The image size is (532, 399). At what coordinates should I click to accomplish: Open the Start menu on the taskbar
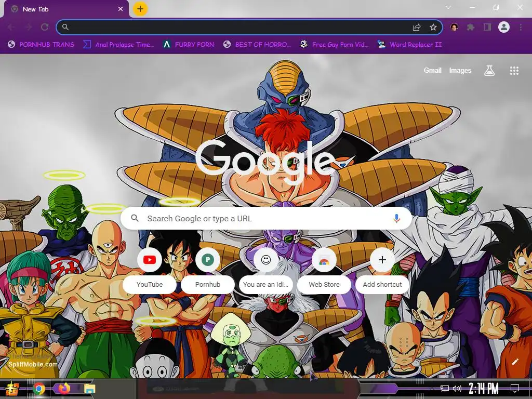pyautogui.click(x=12, y=389)
